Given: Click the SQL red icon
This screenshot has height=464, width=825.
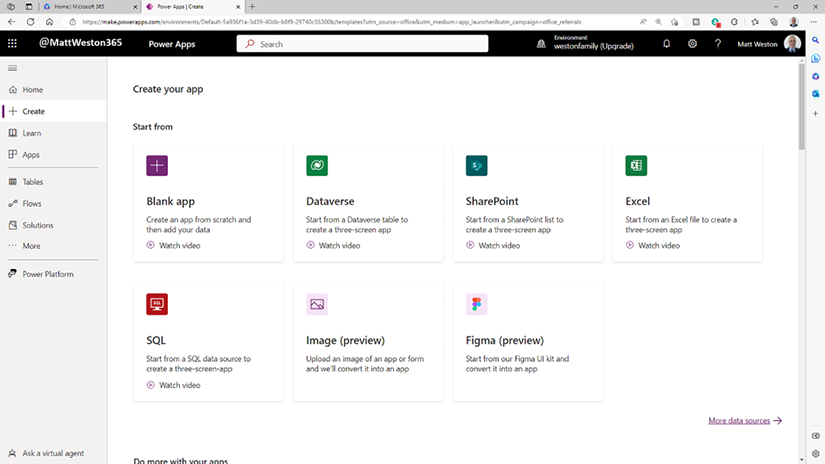Looking at the screenshot, I should (157, 304).
